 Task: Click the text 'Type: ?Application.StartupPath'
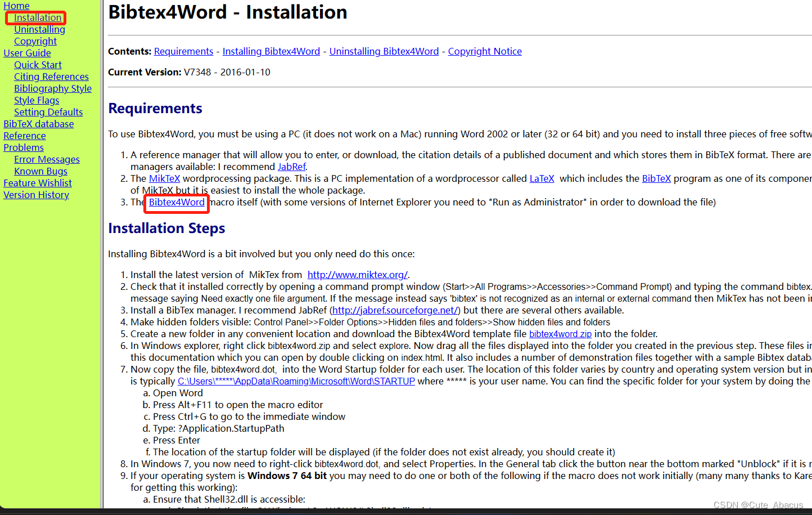click(x=219, y=428)
